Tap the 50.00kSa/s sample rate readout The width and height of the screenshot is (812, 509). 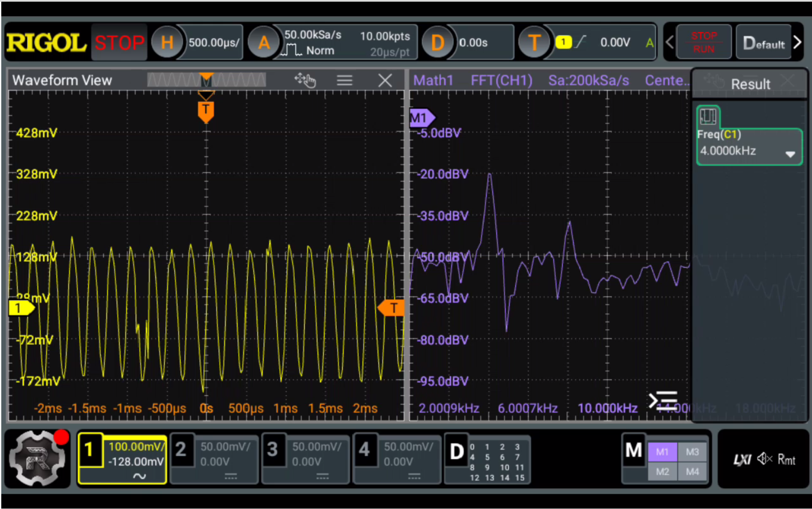tap(313, 35)
